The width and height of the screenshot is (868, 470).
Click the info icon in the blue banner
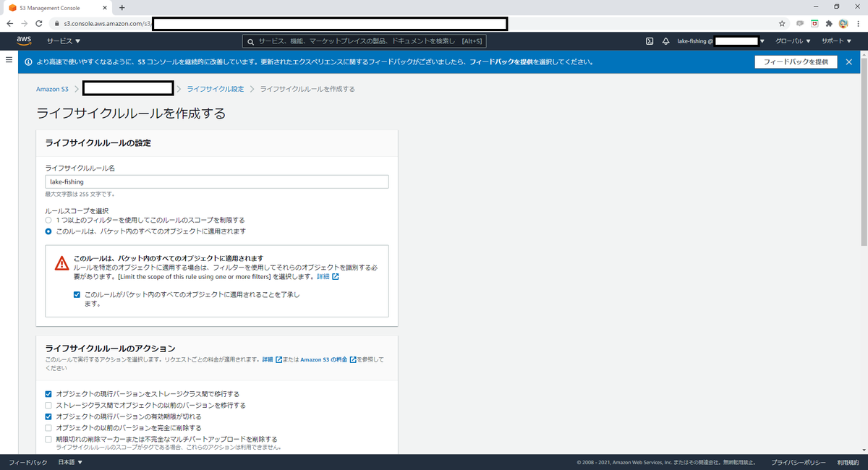(x=29, y=62)
